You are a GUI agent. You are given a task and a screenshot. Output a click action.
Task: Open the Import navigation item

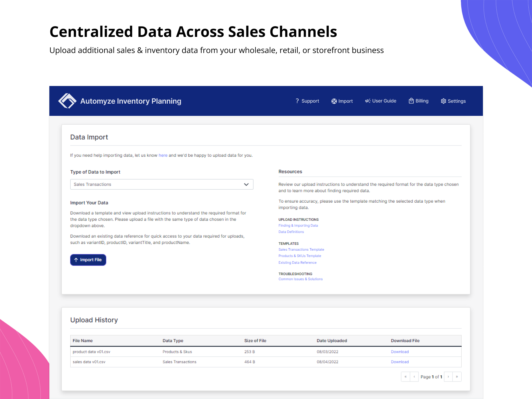point(342,101)
